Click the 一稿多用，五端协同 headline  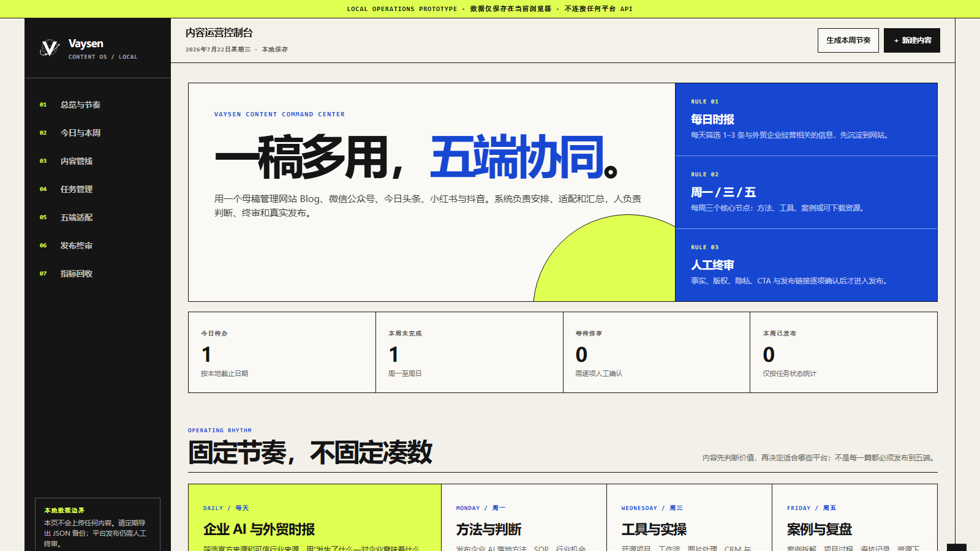[418, 158]
